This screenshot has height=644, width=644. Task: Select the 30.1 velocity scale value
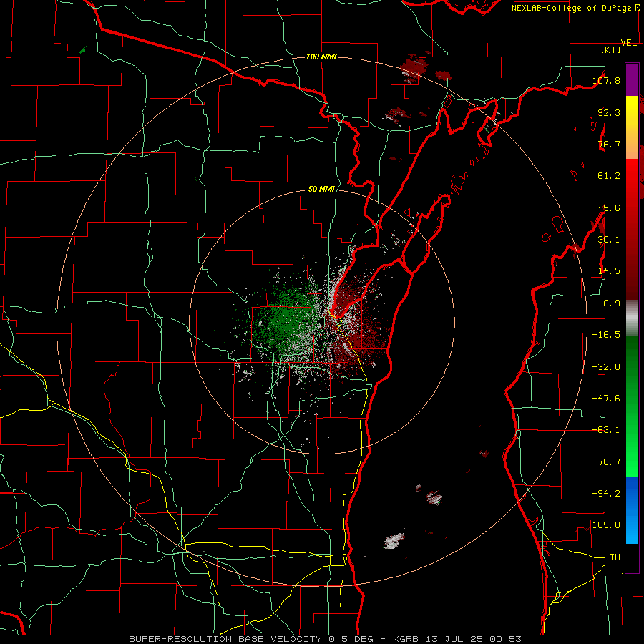[x=609, y=239]
